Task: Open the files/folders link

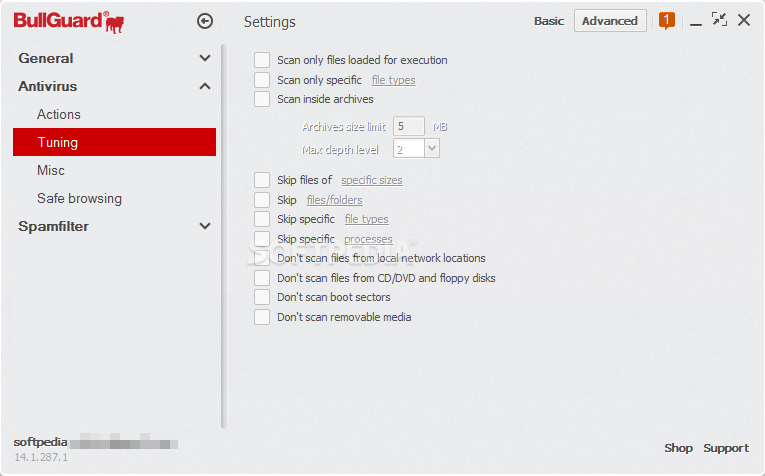Action: tap(335, 200)
